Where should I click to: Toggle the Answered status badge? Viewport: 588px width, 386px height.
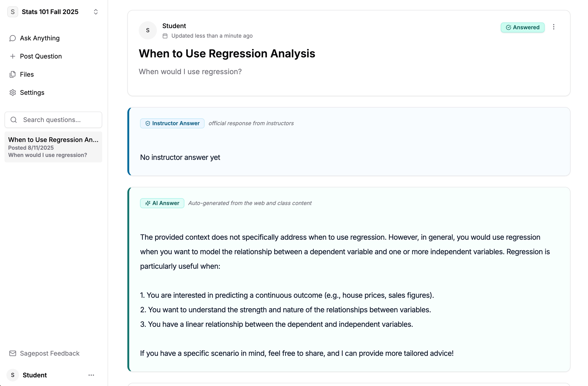523,27
